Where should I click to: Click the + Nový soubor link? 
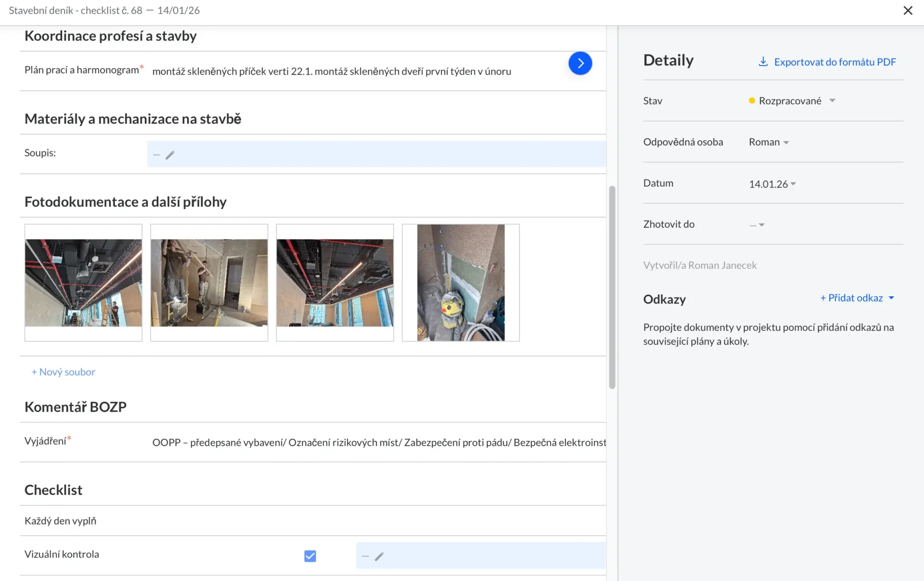pyautogui.click(x=64, y=372)
